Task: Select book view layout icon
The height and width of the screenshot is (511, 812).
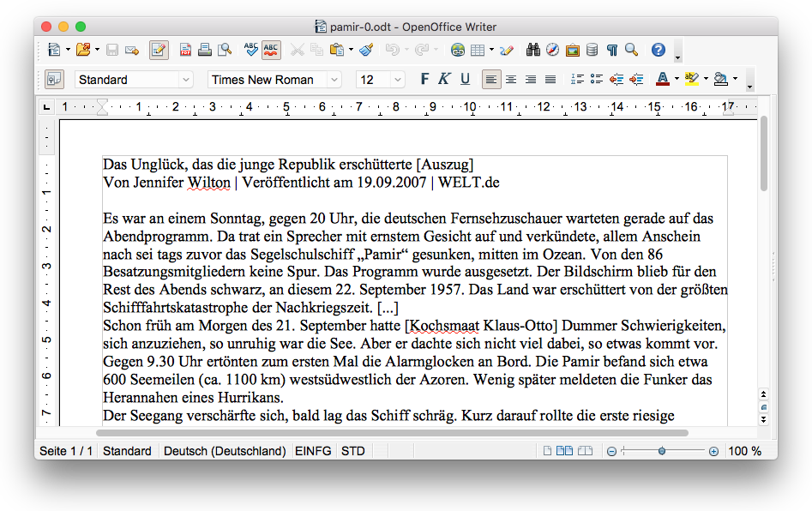Action: point(585,451)
